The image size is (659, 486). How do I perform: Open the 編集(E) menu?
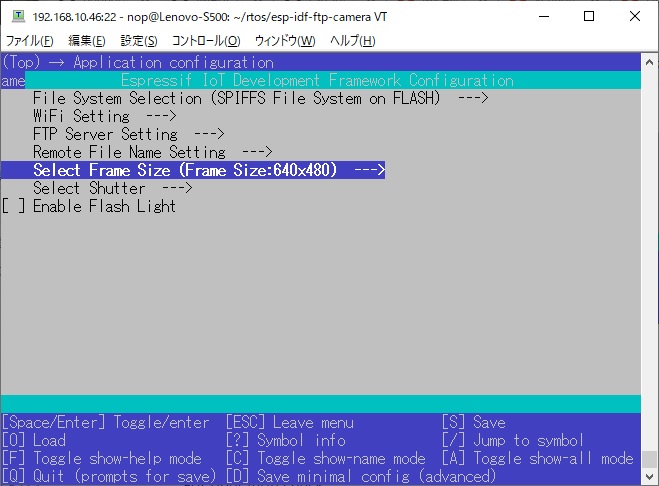[87, 41]
